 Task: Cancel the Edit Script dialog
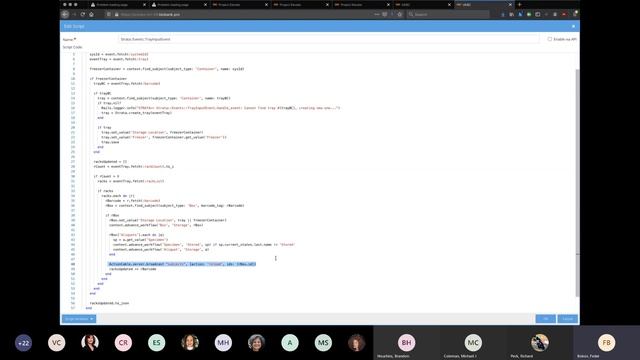(567, 319)
